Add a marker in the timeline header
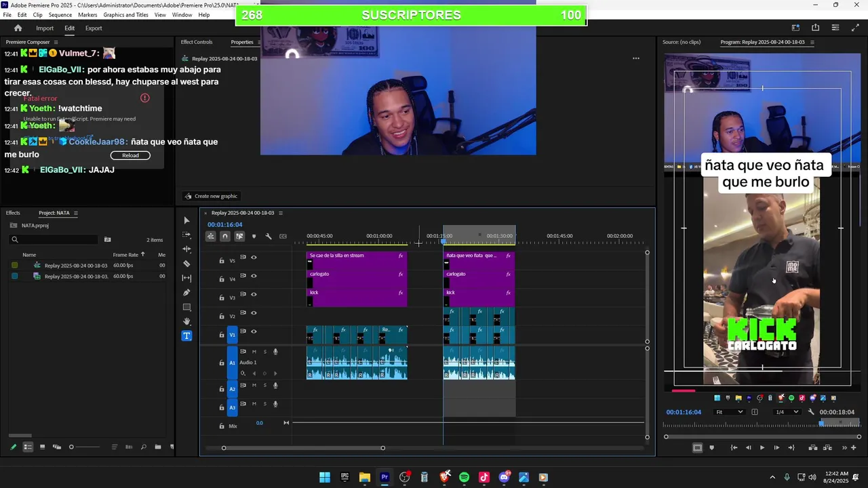The image size is (868, 488). 254,236
